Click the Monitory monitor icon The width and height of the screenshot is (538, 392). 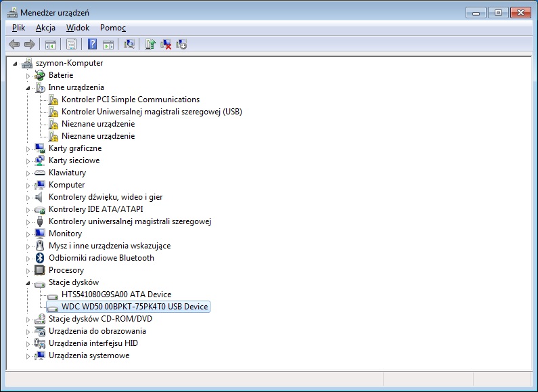(40, 234)
